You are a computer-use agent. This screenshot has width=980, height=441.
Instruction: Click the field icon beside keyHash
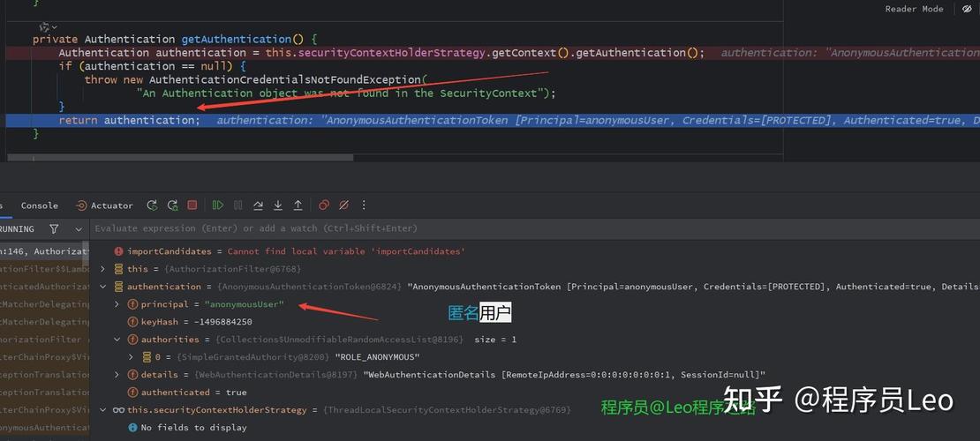pos(132,322)
